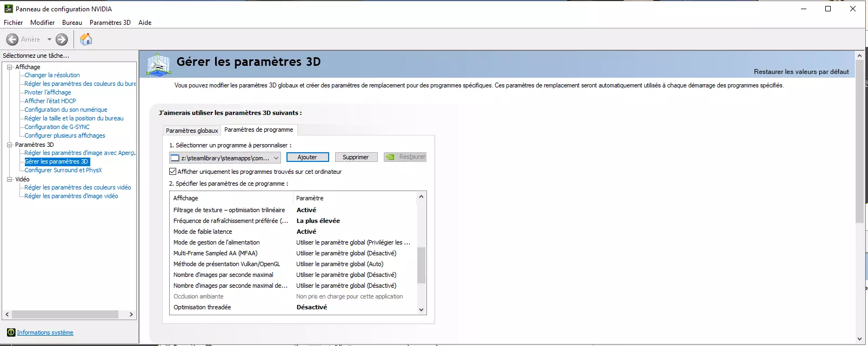Click task tree horizontal scroll right arrow
The image size is (868, 346).
[x=131, y=314]
